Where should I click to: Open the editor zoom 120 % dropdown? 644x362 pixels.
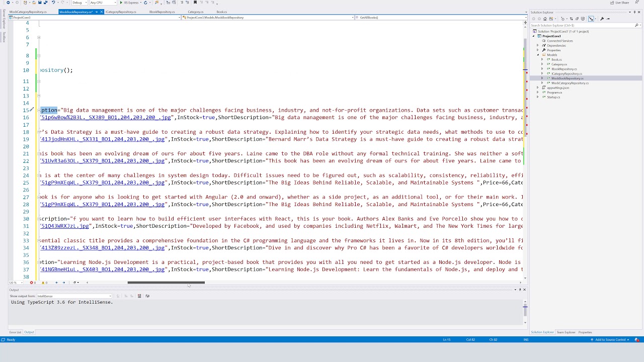pyautogui.click(x=16, y=283)
